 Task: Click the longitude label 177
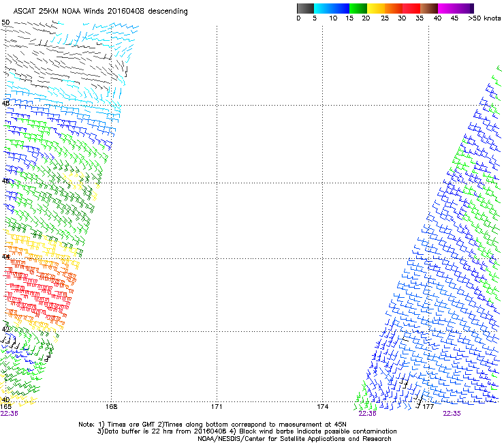click(x=428, y=407)
